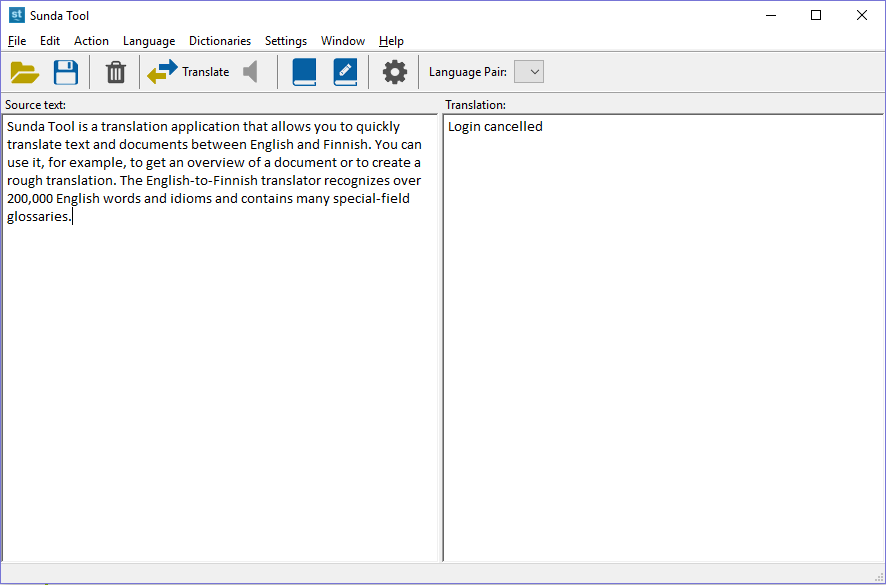
Task: Click the Translate arrow icon
Action: tap(163, 71)
